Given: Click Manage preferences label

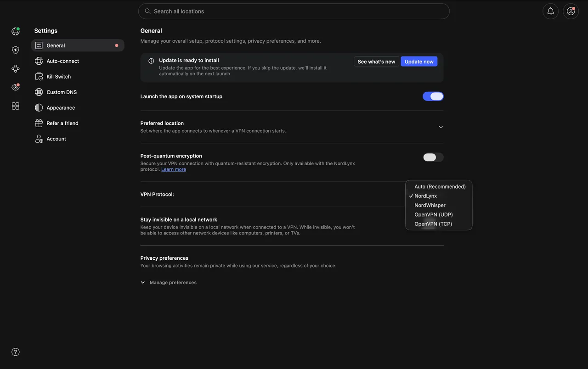Looking at the screenshot, I should coord(173,283).
